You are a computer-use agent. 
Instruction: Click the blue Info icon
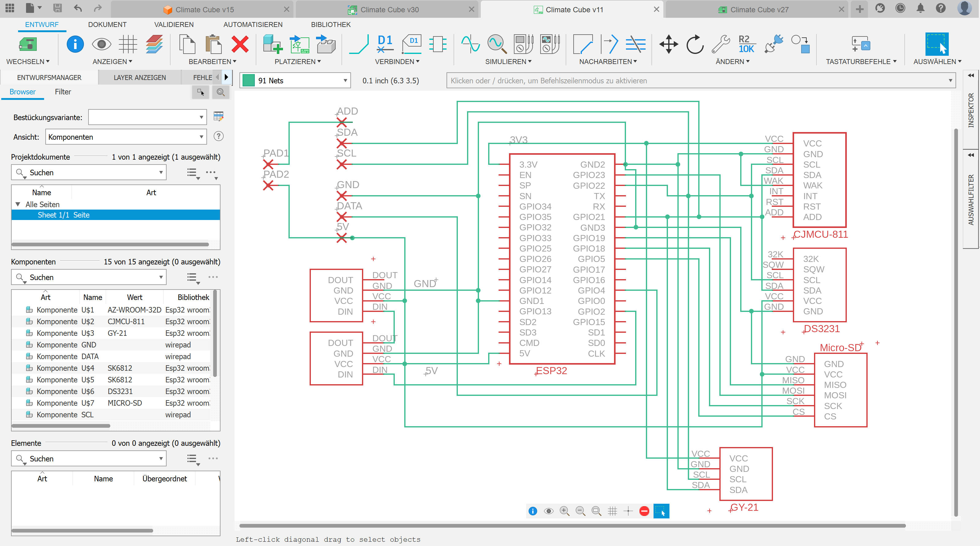click(75, 44)
